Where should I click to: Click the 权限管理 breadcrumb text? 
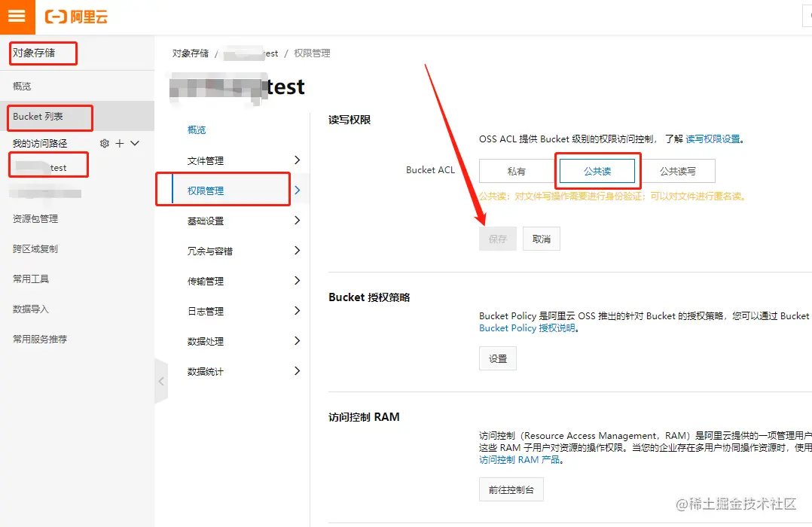(x=312, y=53)
